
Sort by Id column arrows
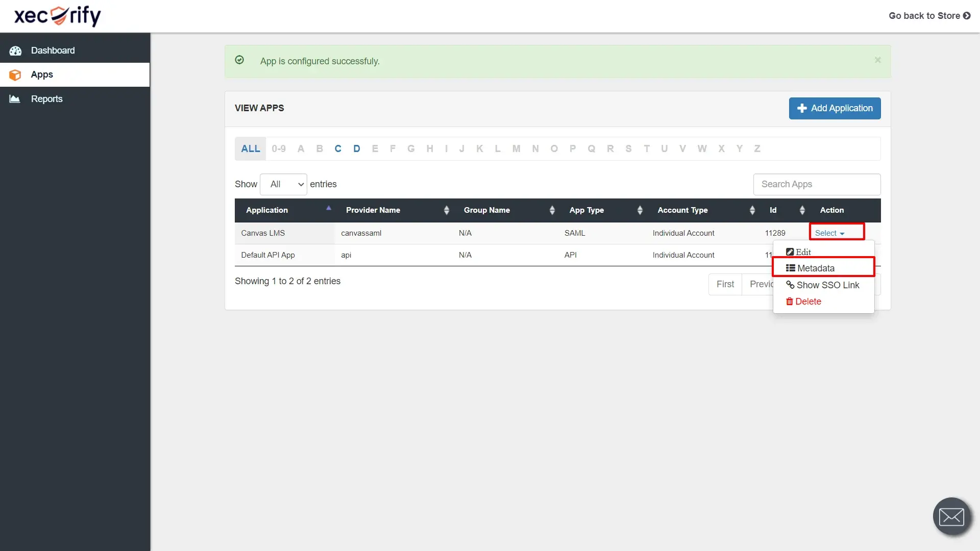click(802, 210)
